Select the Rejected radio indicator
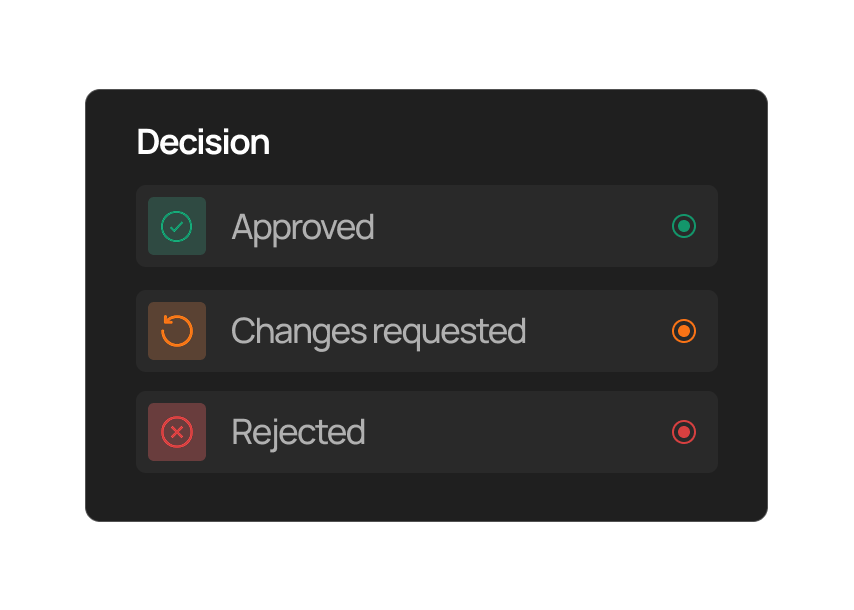Screen dimensions: 854x610 pyautogui.click(x=684, y=432)
